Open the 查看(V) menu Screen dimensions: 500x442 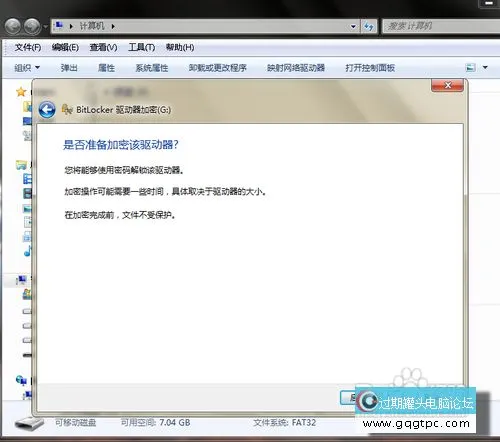pyautogui.click(x=103, y=47)
